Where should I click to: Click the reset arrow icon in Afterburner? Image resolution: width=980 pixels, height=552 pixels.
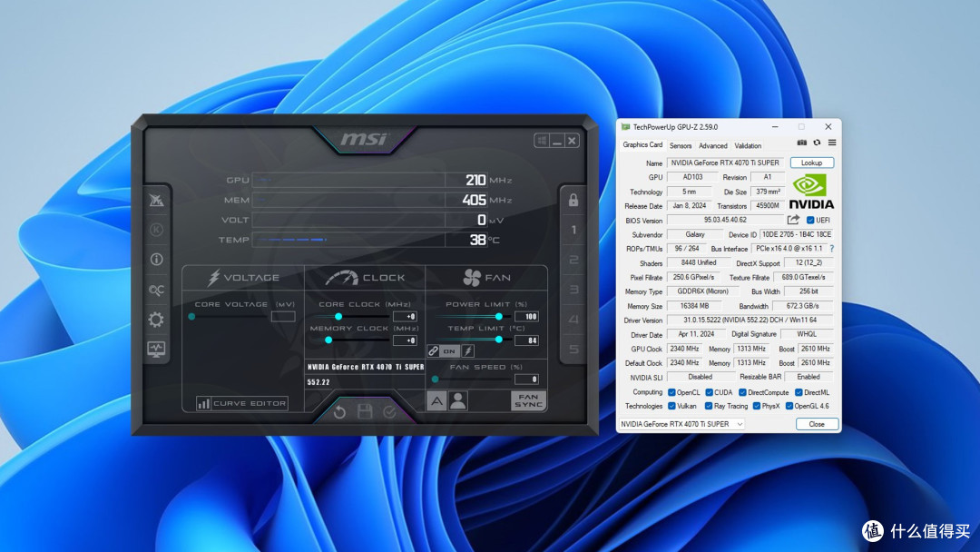(x=339, y=412)
